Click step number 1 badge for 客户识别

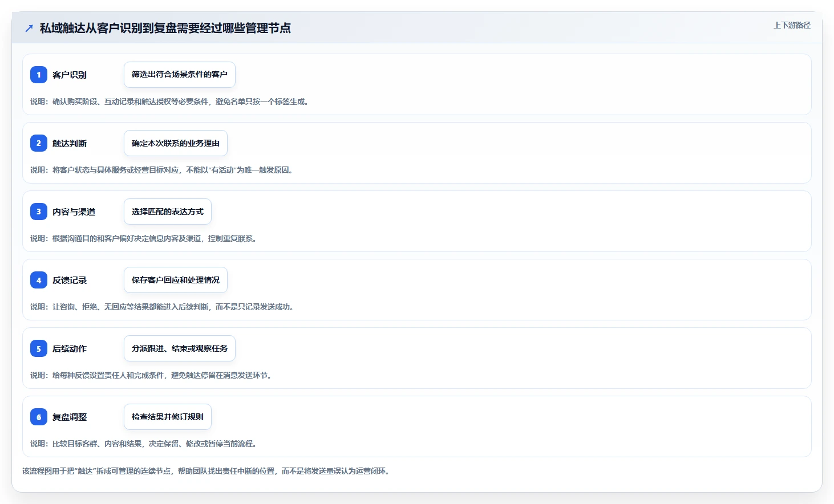click(39, 75)
